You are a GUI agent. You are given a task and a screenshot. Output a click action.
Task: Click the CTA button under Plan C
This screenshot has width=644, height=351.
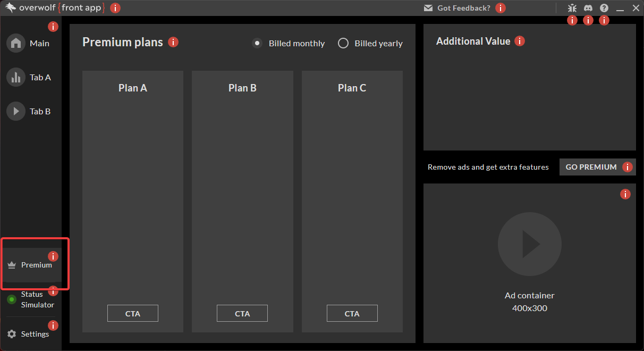point(352,313)
